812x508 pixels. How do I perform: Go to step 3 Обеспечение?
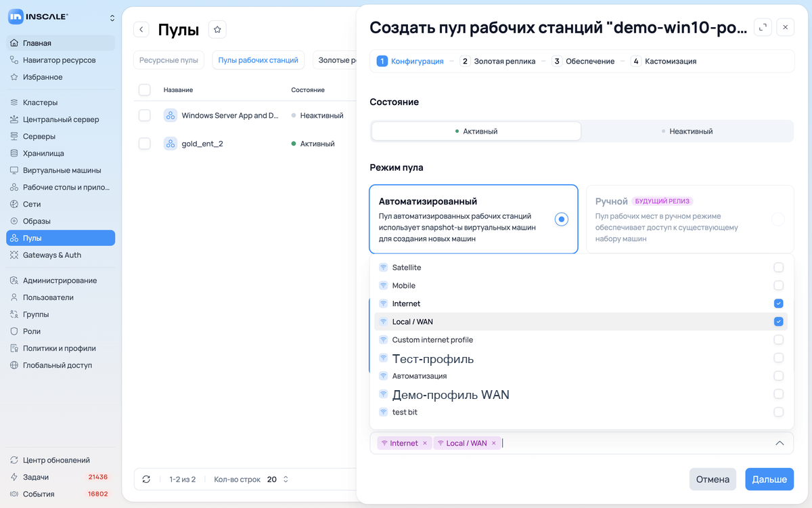click(583, 61)
